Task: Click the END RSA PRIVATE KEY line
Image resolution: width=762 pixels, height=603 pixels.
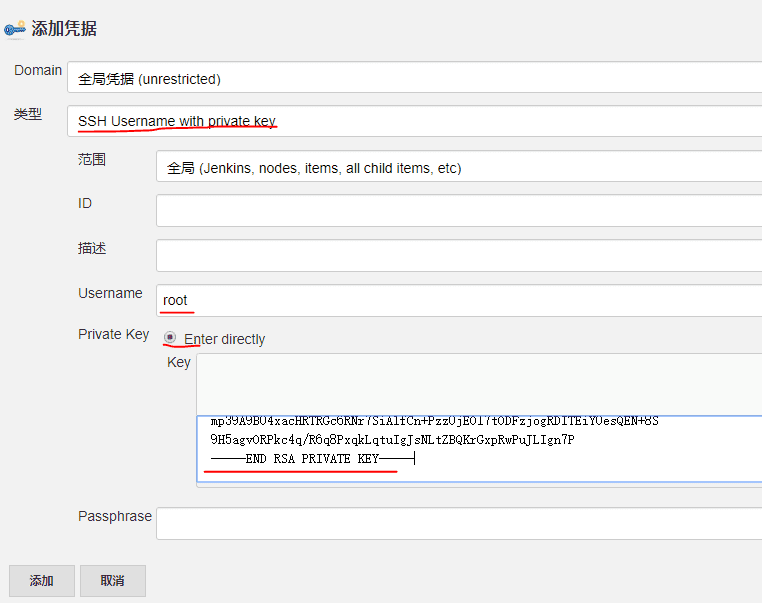Action: (312, 459)
